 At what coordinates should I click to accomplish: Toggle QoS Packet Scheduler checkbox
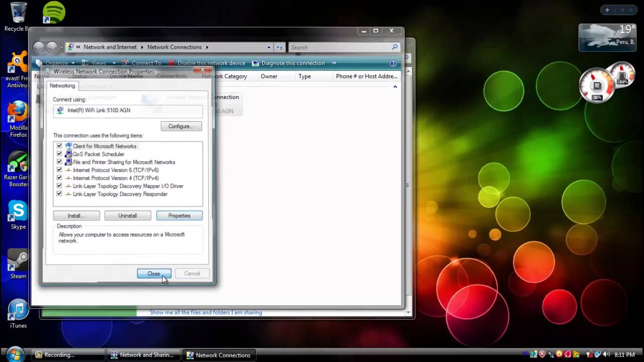(59, 154)
